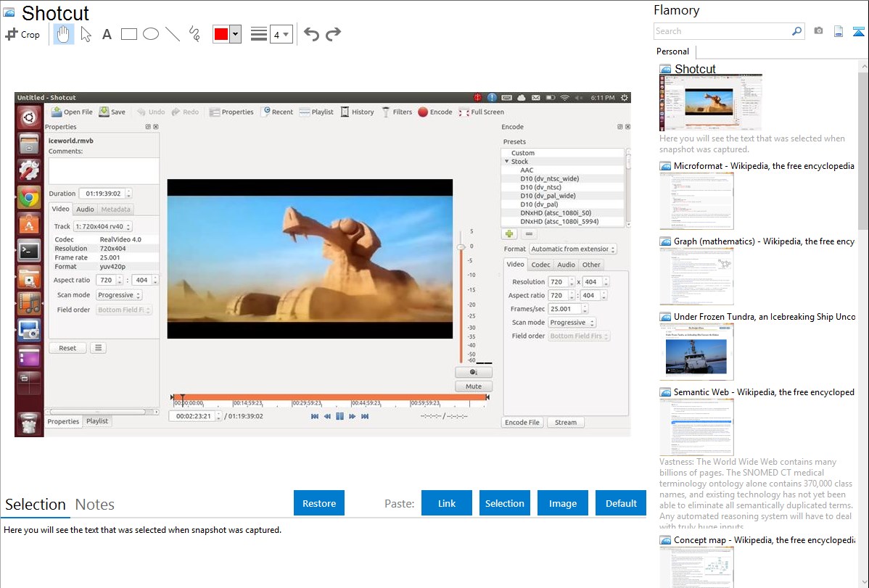
Task: Open Chrome from the Ubuntu launcher
Action: [29, 197]
